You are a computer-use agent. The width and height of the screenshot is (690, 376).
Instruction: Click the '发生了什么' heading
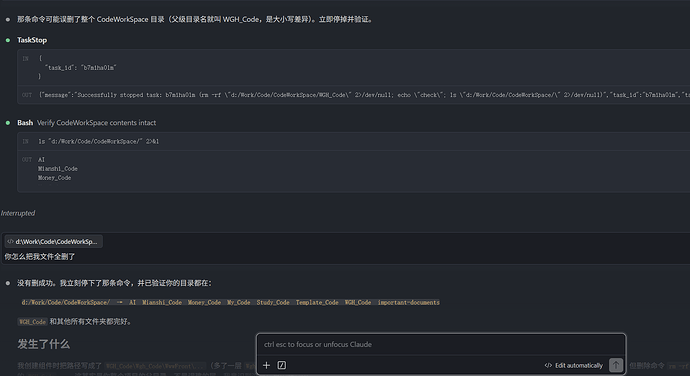point(44,344)
